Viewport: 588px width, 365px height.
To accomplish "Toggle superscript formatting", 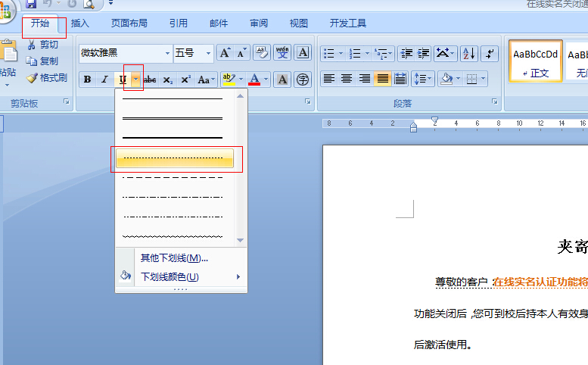I will [x=185, y=80].
